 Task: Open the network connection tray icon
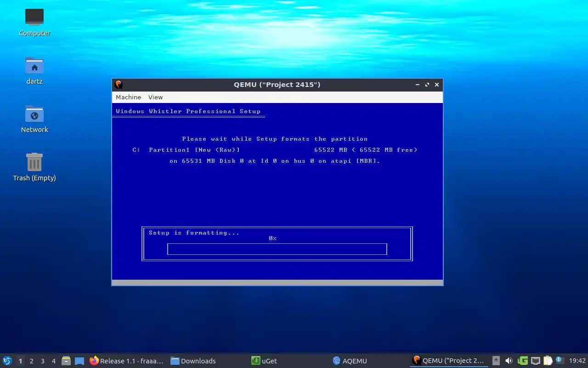pyautogui.click(x=535, y=361)
